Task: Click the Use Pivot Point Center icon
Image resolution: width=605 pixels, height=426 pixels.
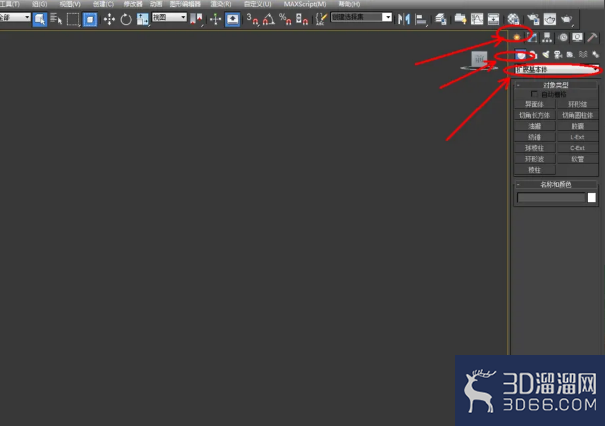Action: pos(196,19)
